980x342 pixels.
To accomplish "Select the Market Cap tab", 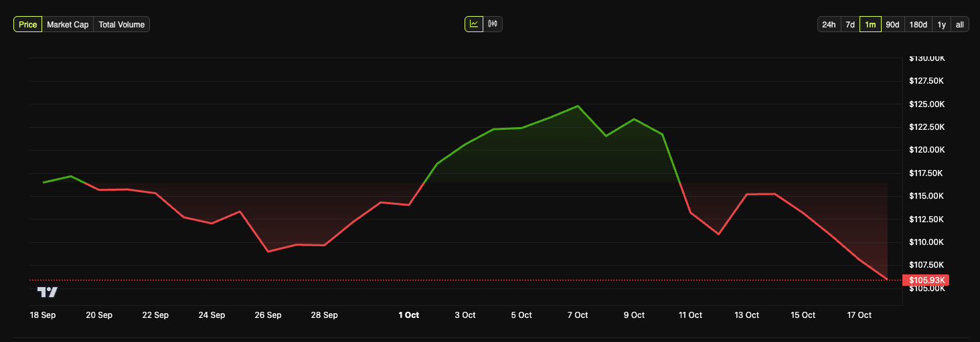I will tap(68, 25).
